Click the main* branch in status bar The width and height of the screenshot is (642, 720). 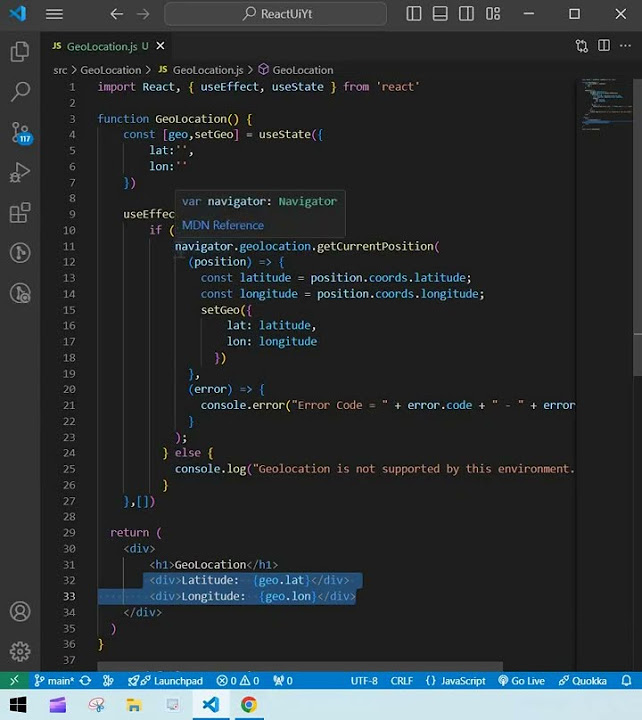pyautogui.click(x=54, y=681)
